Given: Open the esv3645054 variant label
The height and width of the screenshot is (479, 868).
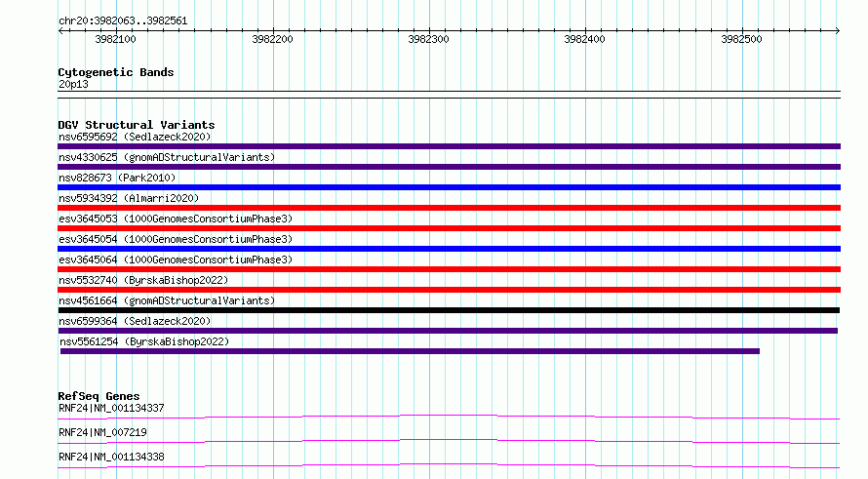Looking at the screenshot, I should [x=176, y=239].
